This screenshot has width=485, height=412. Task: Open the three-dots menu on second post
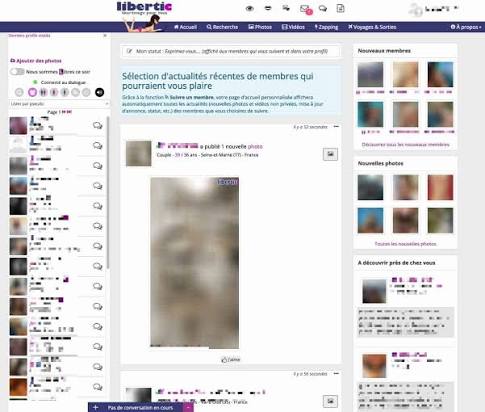pyautogui.click(x=336, y=374)
